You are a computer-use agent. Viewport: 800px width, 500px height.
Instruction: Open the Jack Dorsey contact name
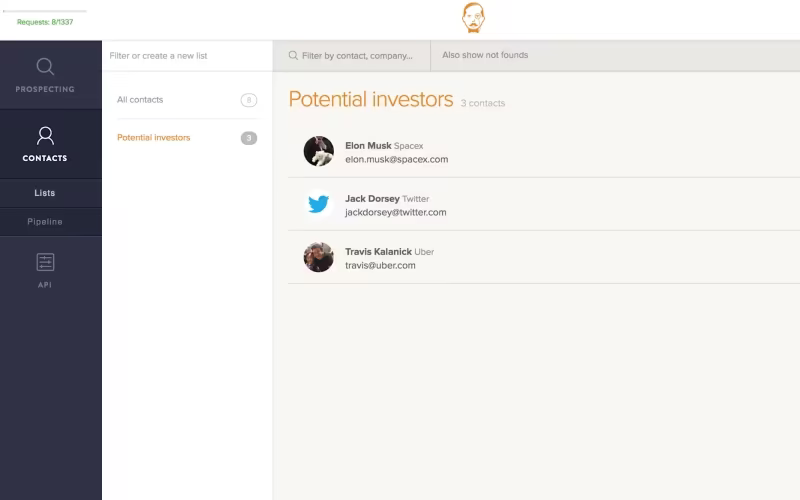pyautogui.click(x=372, y=198)
